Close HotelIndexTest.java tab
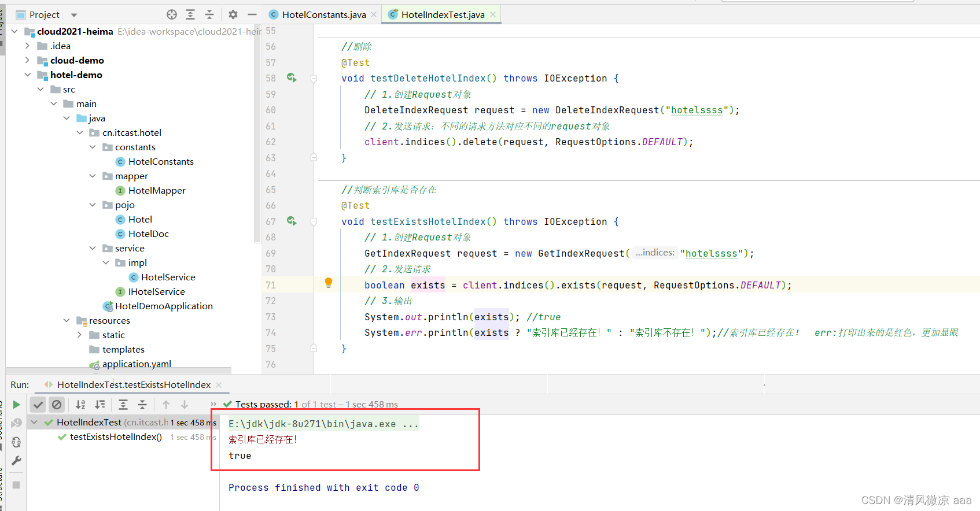980x511 pixels. point(493,14)
